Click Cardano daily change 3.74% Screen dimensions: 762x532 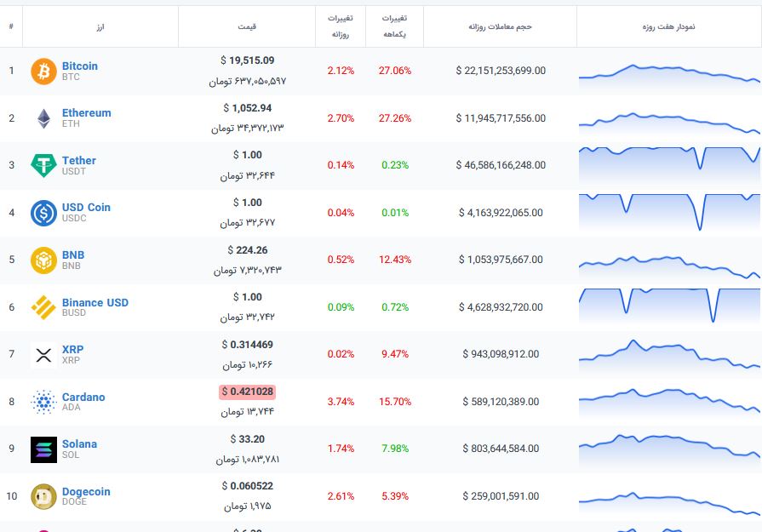[x=341, y=402]
